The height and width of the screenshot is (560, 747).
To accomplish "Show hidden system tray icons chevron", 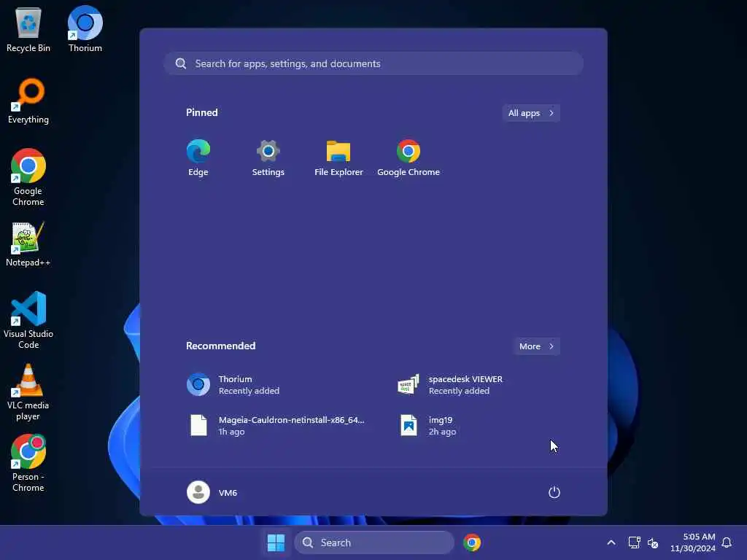I will click(611, 542).
